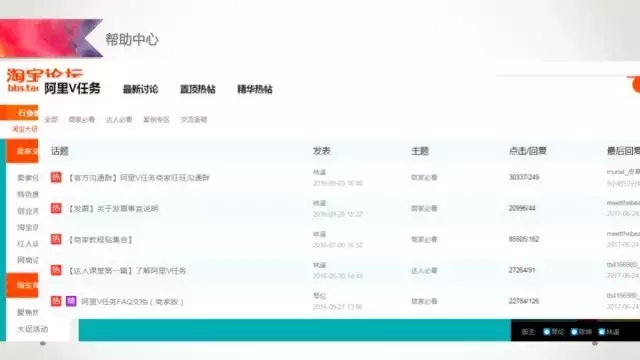Filter threads by 达人必看 category

tap(119, 120)
